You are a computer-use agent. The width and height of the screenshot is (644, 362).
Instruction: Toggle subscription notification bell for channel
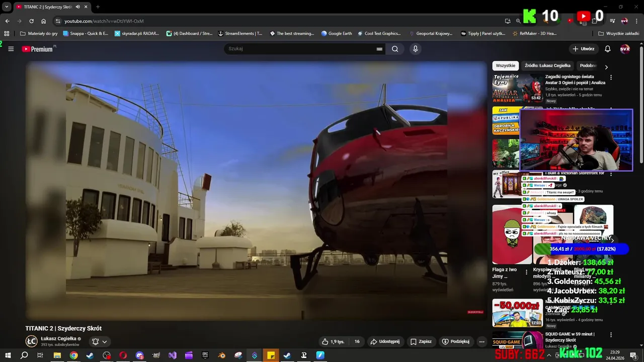95,341
